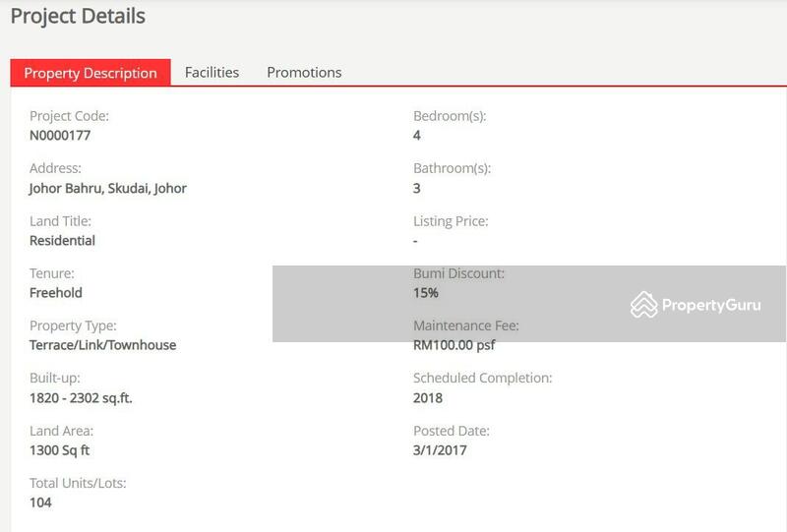Click the Bathroom(s) value 3
This screenshot has height=532, width=787.
pos(417,188)
